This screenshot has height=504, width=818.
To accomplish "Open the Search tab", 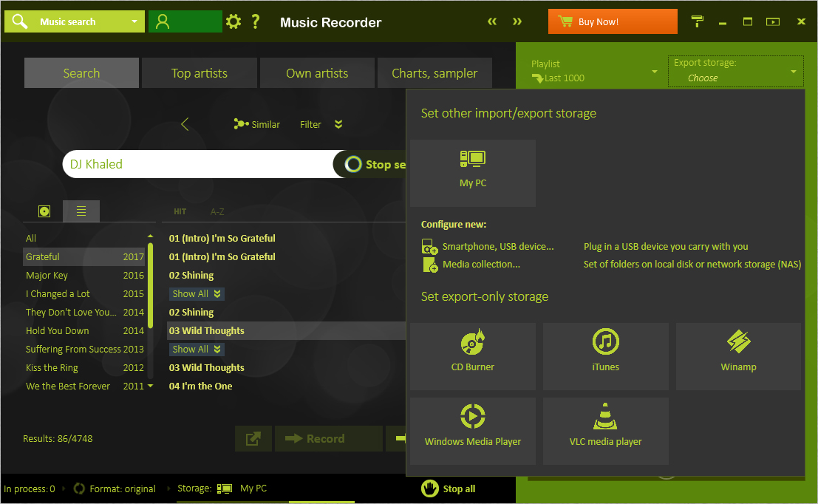I will point(81,73).
